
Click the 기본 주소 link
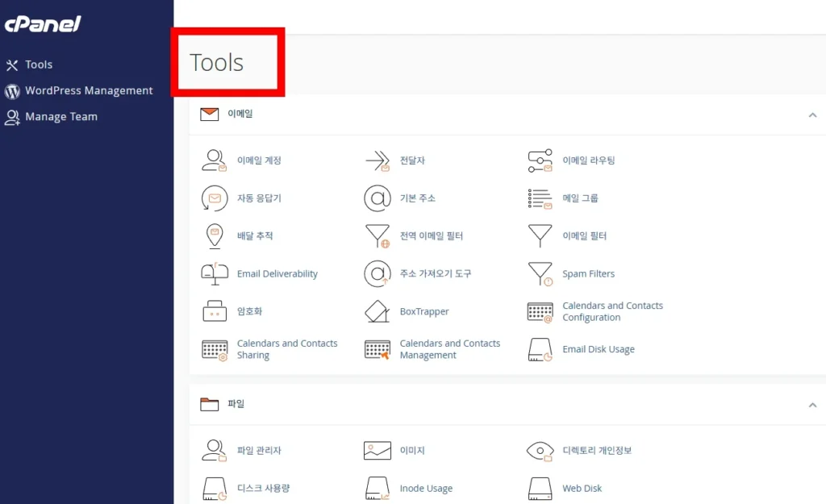click(417, 198)
